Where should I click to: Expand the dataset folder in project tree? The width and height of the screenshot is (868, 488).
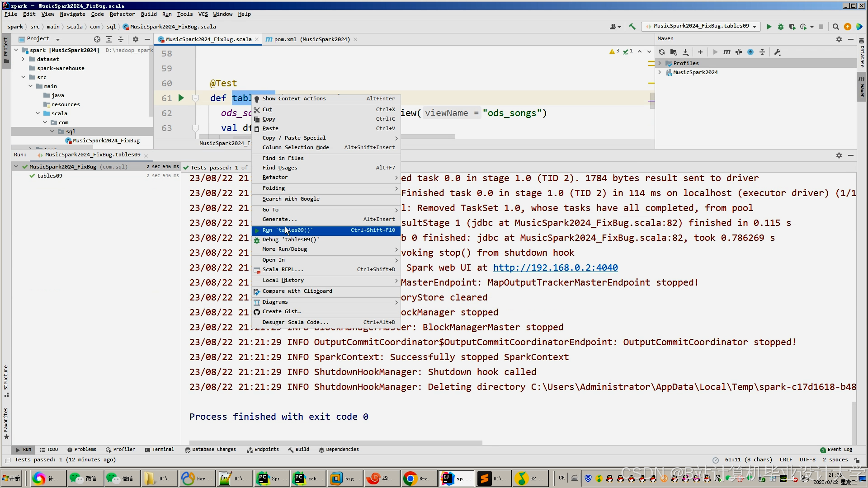coord(23,59)
